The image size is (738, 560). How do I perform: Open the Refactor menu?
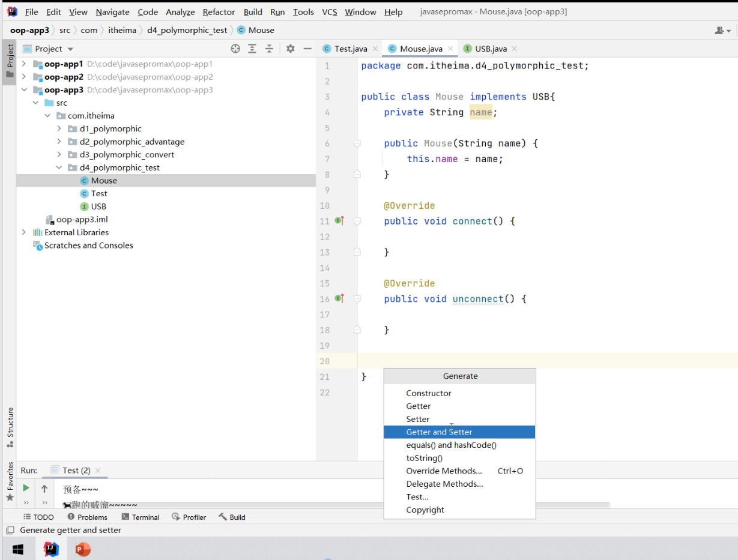click(219, 12)
